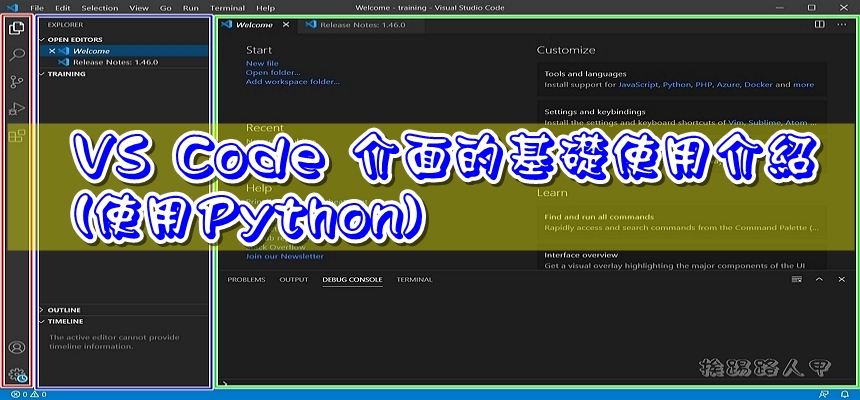
Task: Select Release Notes: 1.46.0 in Open Editors
Action: point(123,62)
